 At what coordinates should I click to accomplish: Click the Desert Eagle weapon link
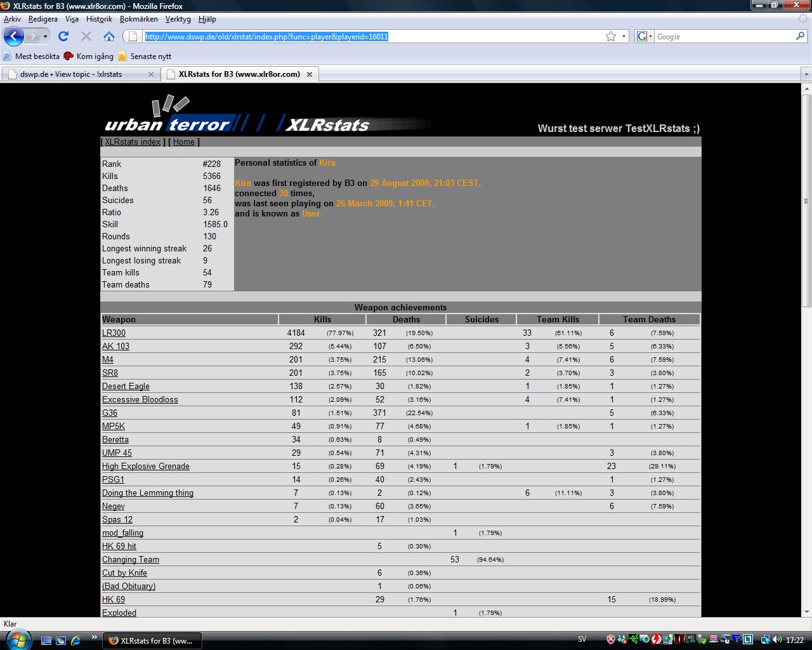(126, 386)
